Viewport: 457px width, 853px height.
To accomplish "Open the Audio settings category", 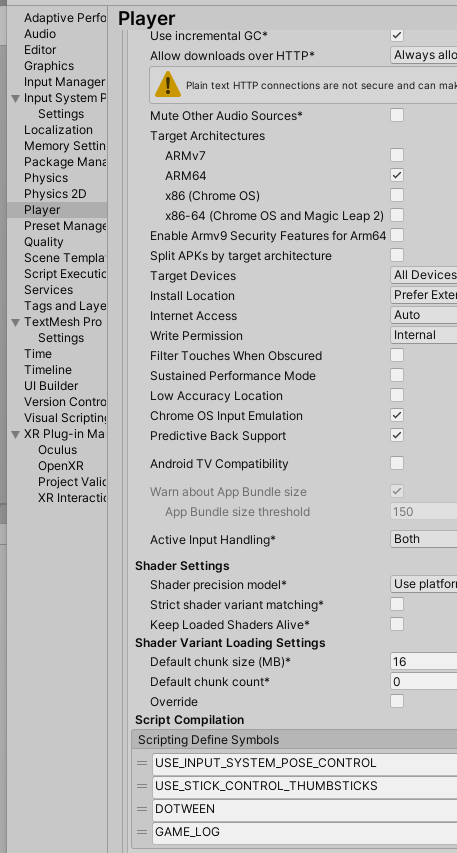I will click(x=40, y=34).
